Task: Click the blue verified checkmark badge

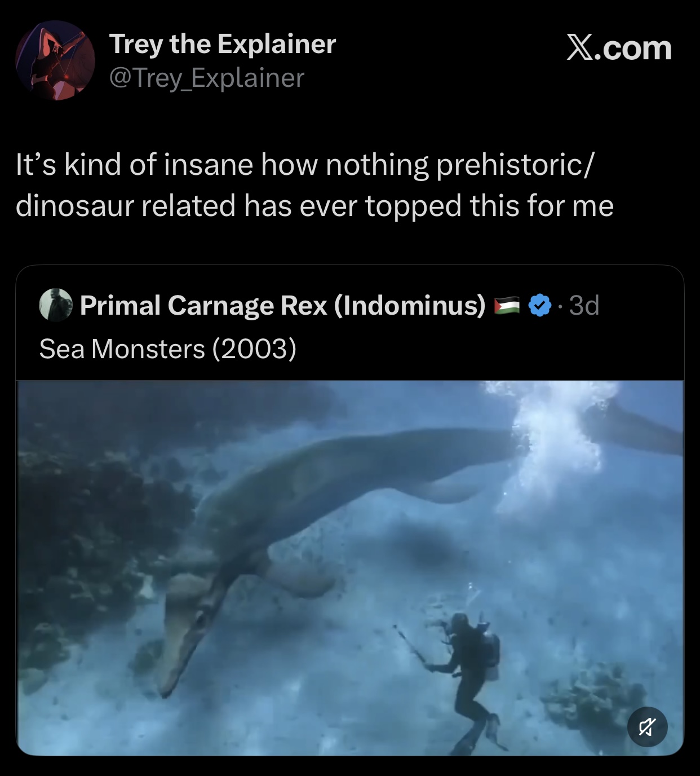Action: pos(539,306)
